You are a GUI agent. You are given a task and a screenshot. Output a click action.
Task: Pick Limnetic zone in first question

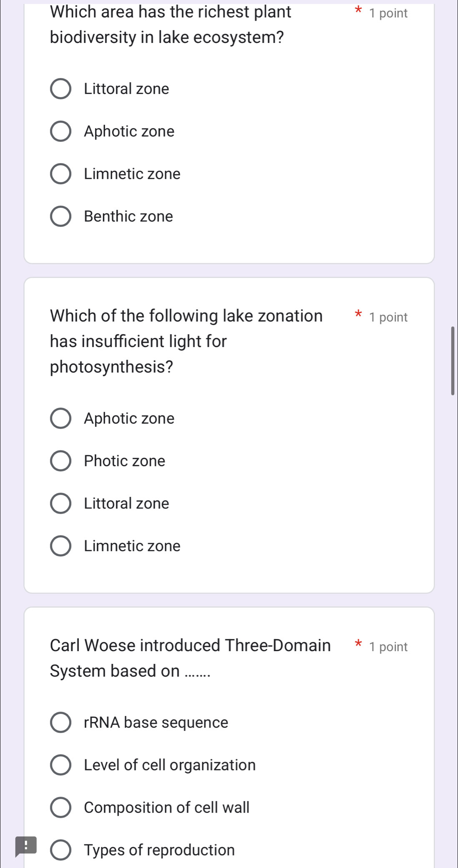(x=60, y=174)
